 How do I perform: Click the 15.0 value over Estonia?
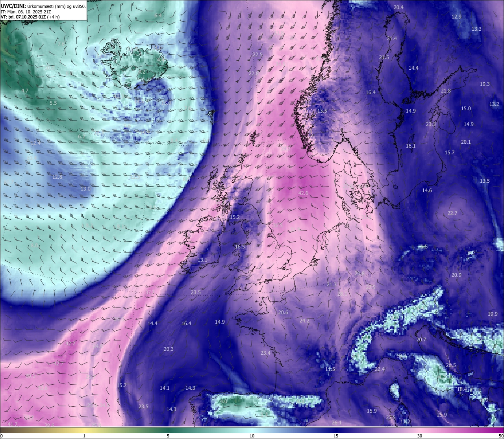click(466, 108)
